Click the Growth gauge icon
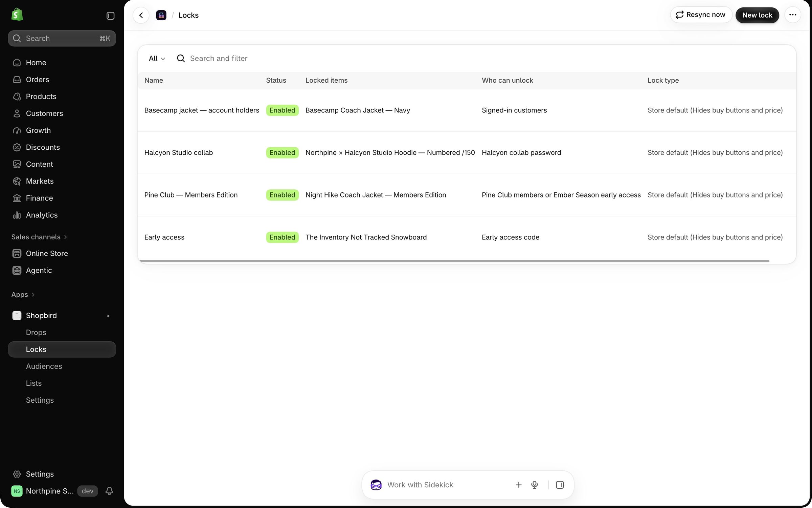This screenshot has width=812, height=508. 17,130
